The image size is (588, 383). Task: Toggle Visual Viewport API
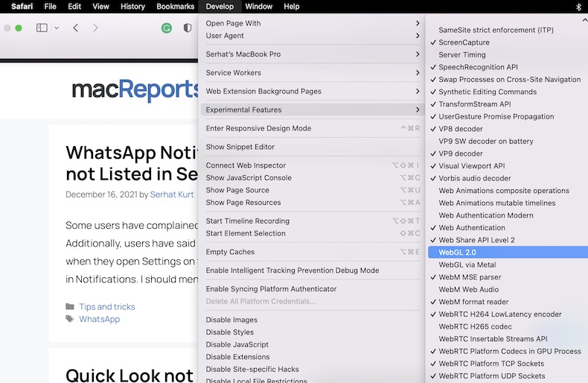coord(508,166)
